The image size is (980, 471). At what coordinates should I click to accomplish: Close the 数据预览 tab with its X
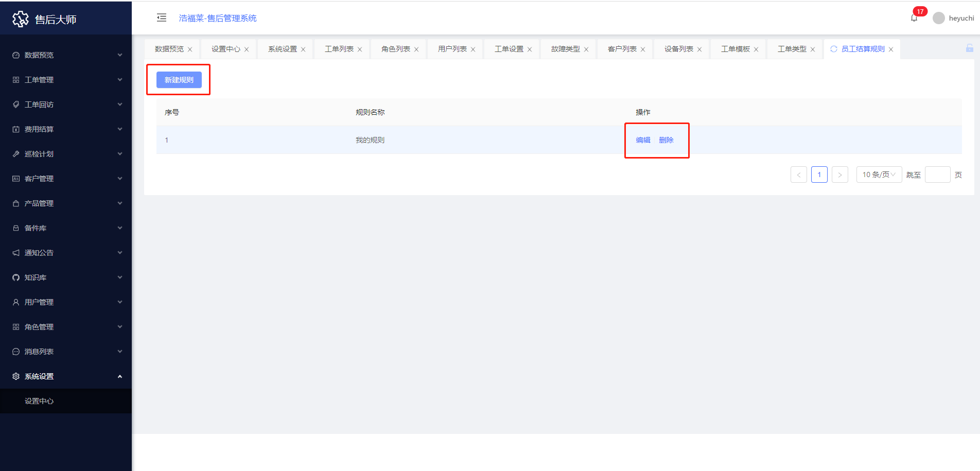[x=190, y=49]
